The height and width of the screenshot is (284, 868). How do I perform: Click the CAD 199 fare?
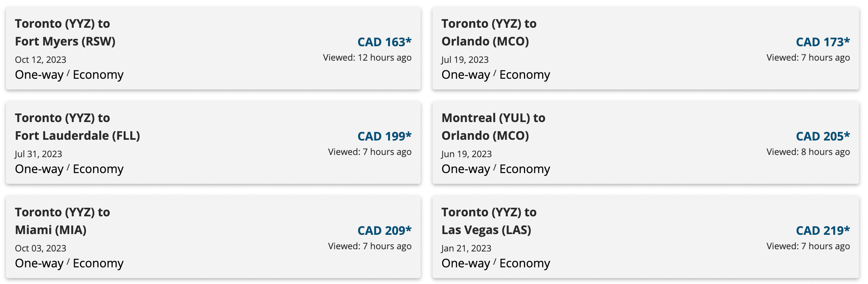384,136
